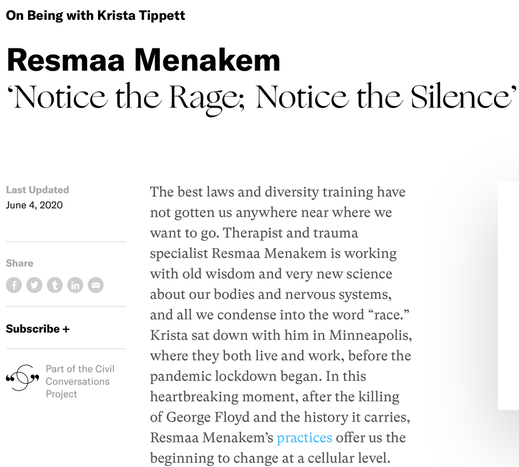Click the Resmaa Menakem headline
Viewport: 519px width, 467px height.
point(143,60)
